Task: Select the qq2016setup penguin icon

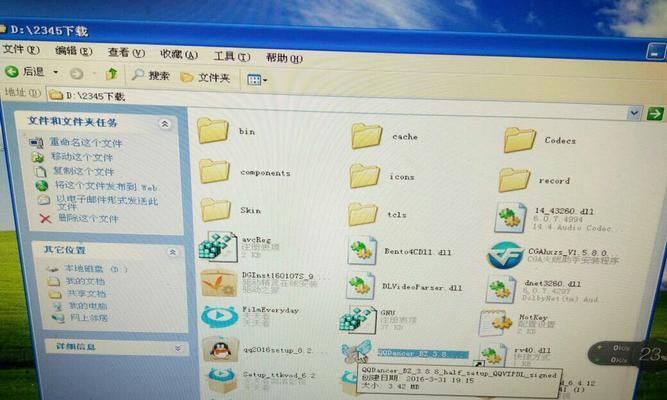Action: [x=220, y=350]
